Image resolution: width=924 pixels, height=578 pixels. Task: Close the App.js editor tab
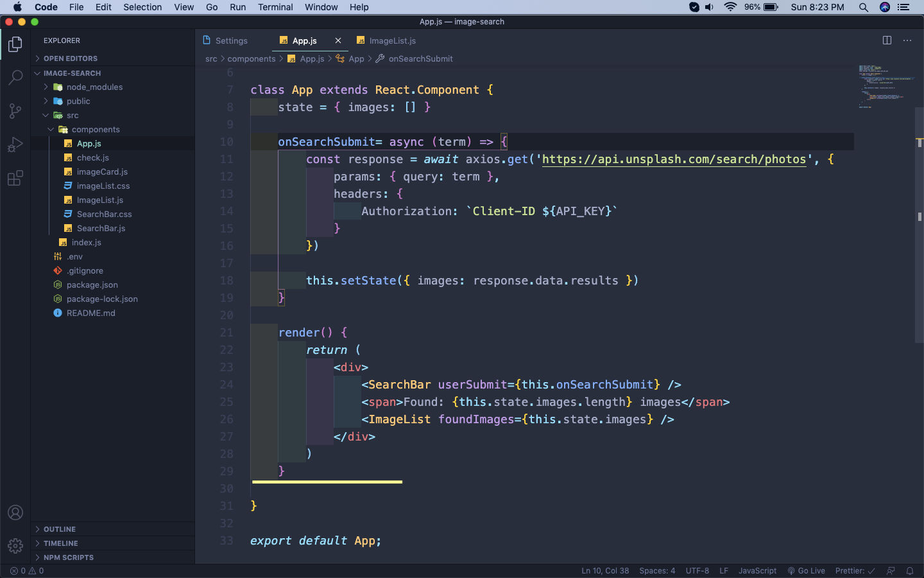(338, 40)
